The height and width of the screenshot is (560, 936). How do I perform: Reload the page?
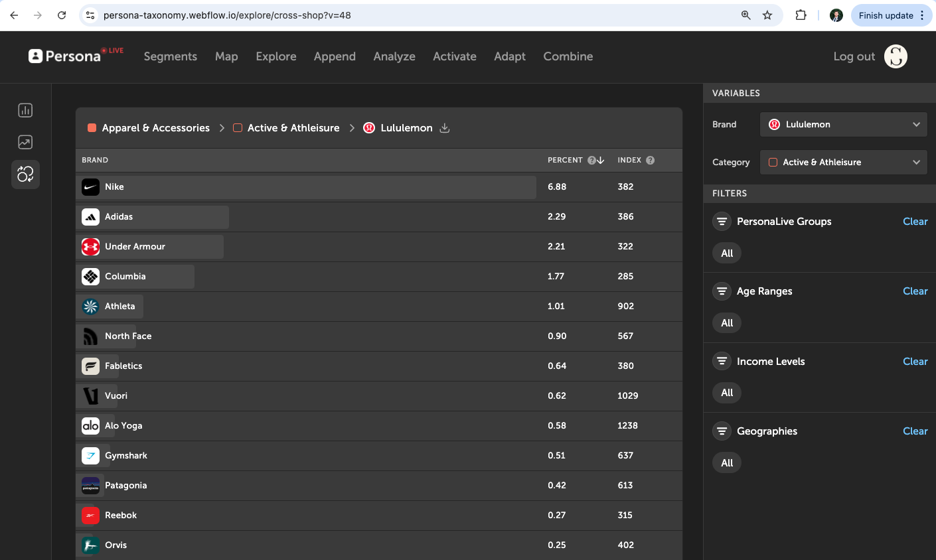coord(62,15)
